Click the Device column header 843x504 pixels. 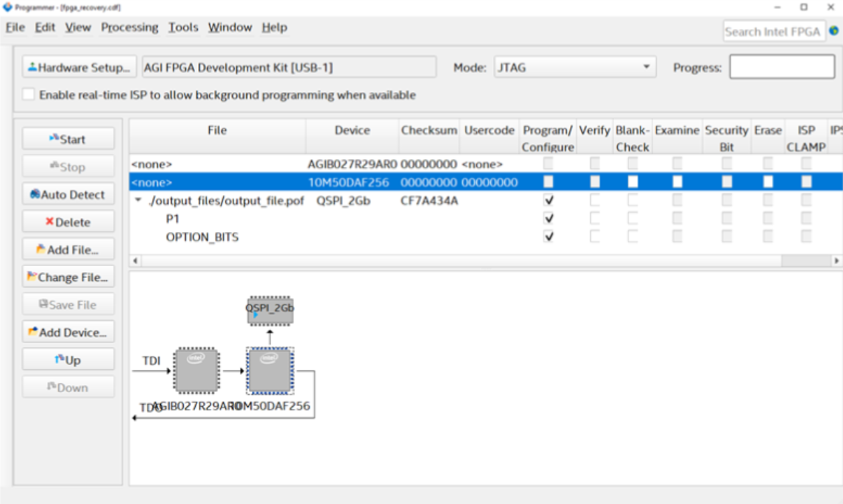pos(352,137)
